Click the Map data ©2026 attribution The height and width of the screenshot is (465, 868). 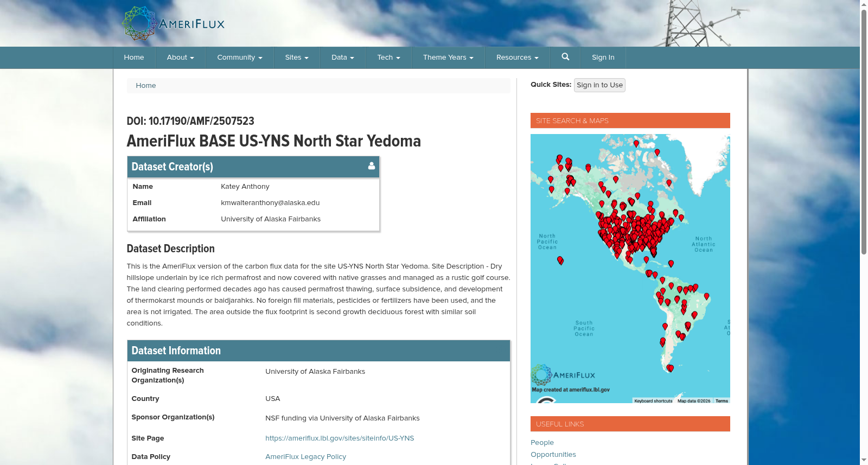pyautogui.click(x=694, y=401)
